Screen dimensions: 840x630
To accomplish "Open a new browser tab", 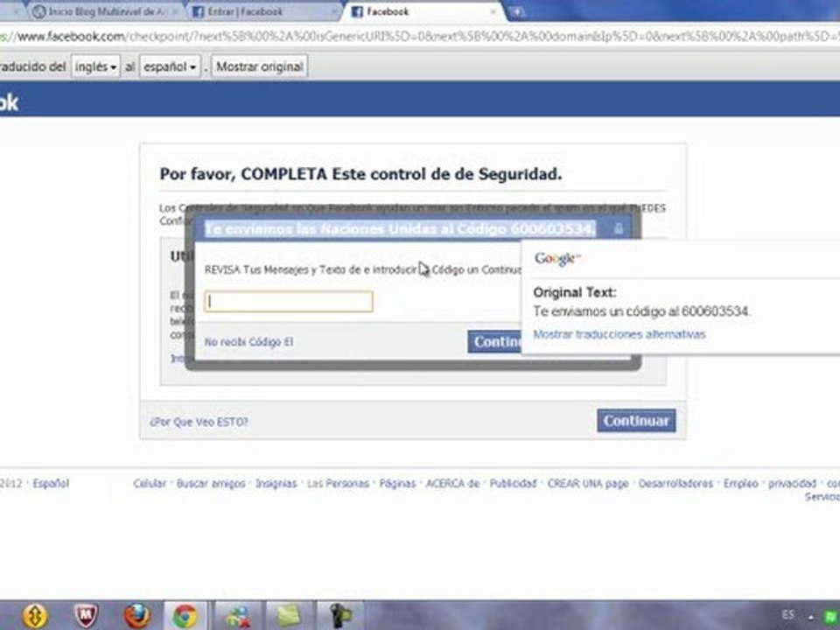I will tap(517, 11).
